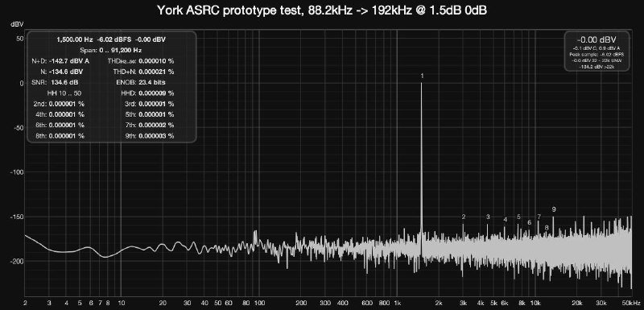Click the "dBV" y-axis unit label
Viewport: 644px width, 310px height.
[17, 25]
